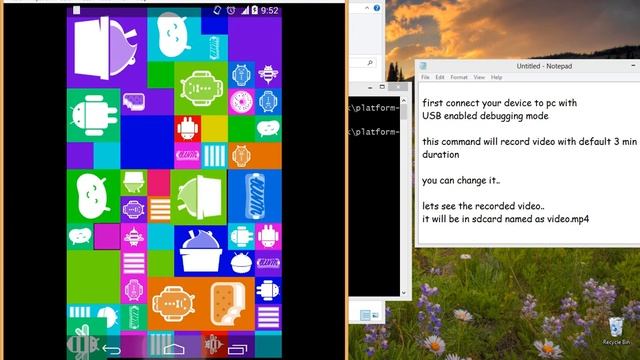
Task: Tap the white square notification icon in status bar
Action: coord(76,10)
